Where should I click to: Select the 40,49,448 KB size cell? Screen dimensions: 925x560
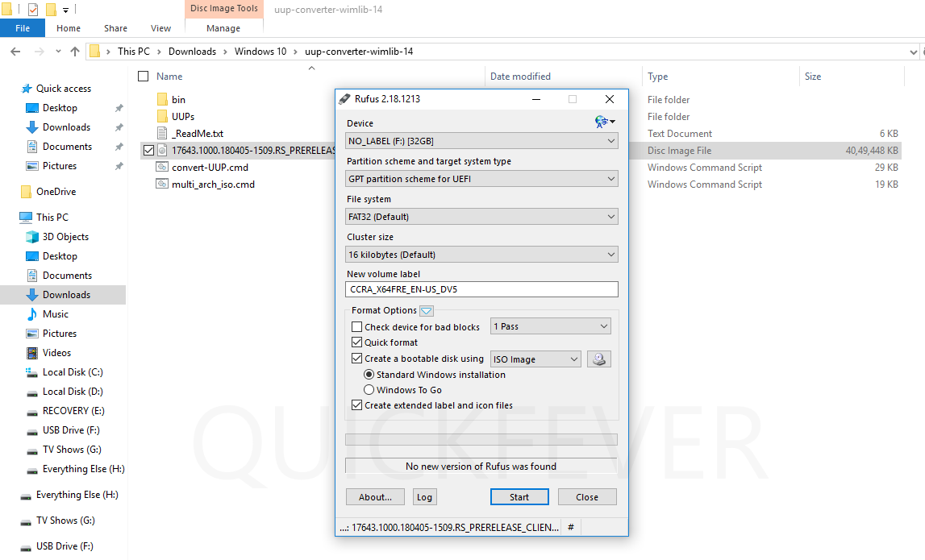[x=872, y=151]
